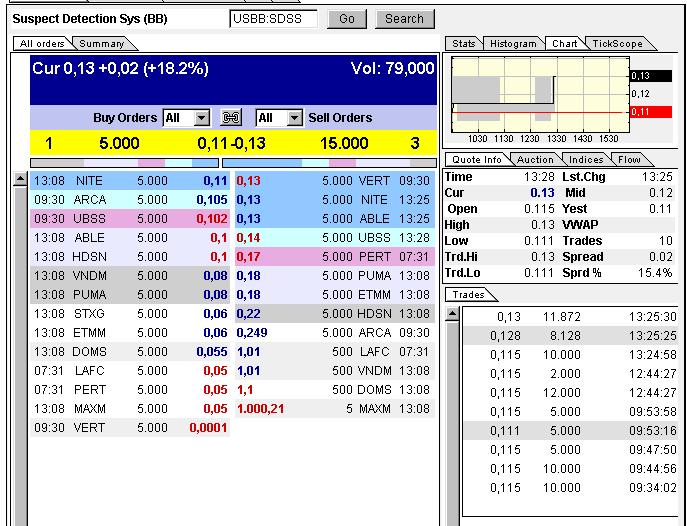This screenshot has height=526, width=687.
Task: Open the Indices tab
Action: pos(586,160)
